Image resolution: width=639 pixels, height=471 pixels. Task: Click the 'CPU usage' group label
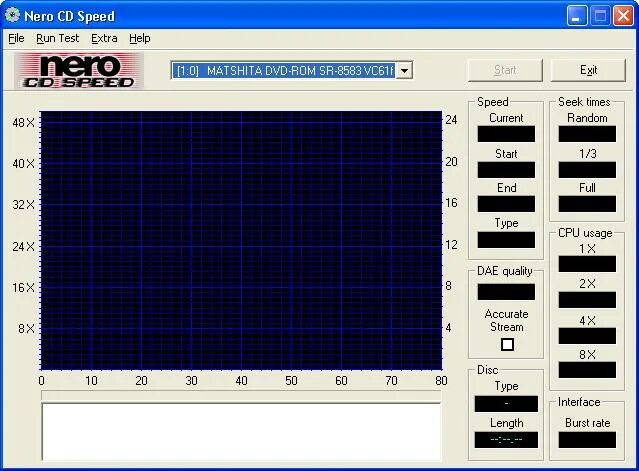(585, 233)
